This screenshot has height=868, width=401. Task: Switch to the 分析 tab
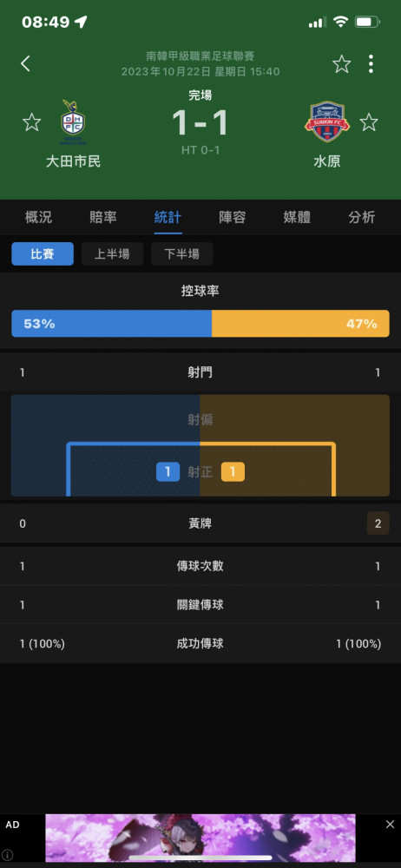[362, 218]
